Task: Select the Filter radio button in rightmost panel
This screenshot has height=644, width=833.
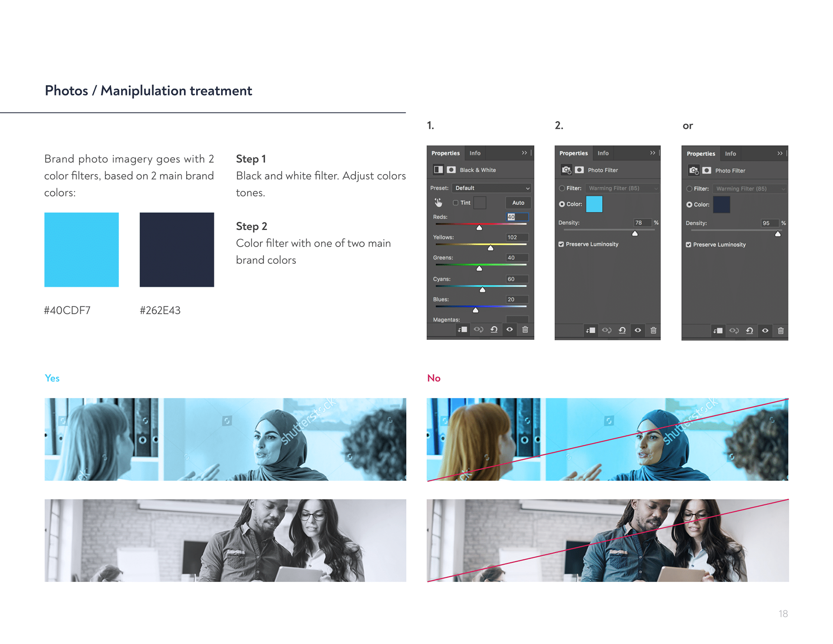Action: [x=689, y=189]
